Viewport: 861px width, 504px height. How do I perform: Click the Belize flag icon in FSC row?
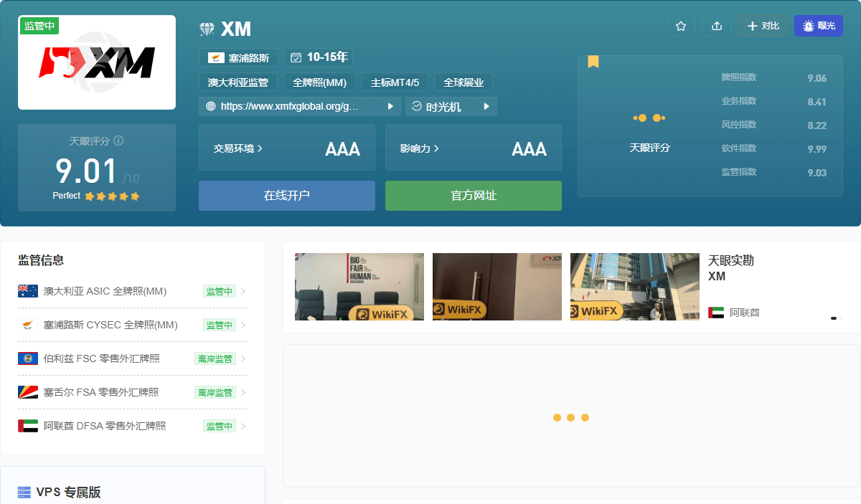[28, 358]
